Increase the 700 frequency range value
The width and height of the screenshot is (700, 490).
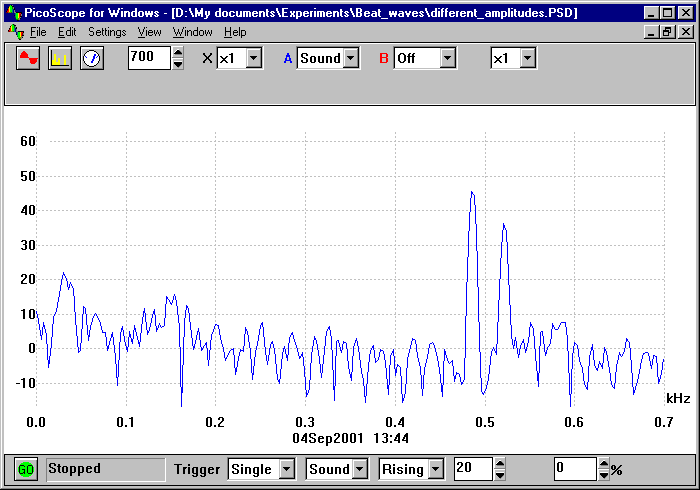point(178,53)
